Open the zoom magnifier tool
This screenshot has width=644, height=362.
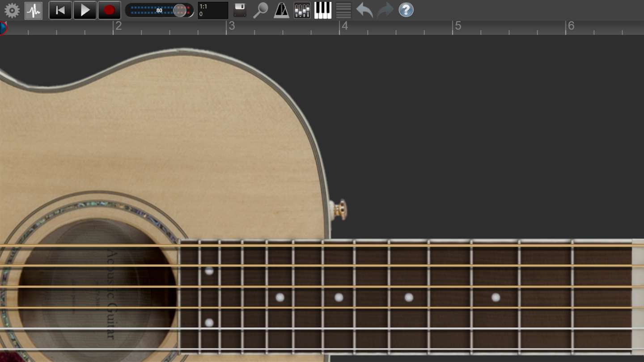(x=260, y=10)
